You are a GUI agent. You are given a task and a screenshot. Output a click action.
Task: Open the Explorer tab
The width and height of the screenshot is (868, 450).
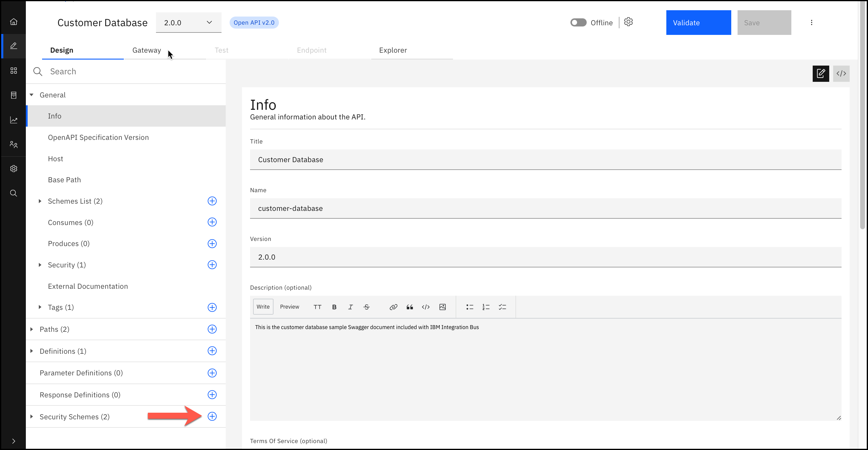(393, 50)
